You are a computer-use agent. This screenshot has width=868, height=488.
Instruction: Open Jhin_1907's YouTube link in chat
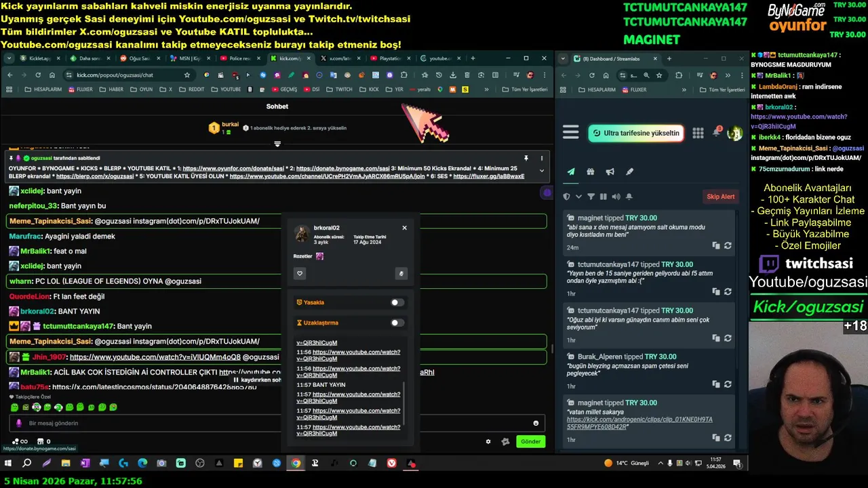coord(155,357)
